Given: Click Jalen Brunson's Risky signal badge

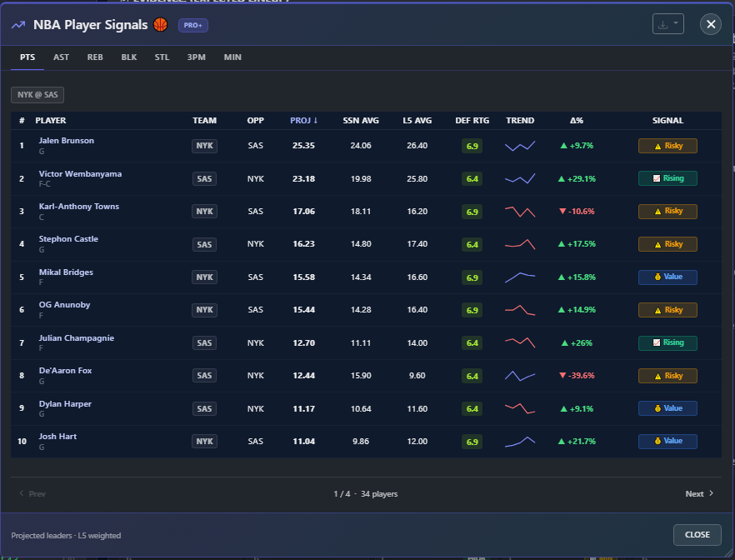Looking at the screenshot, I should pos(667,146).
